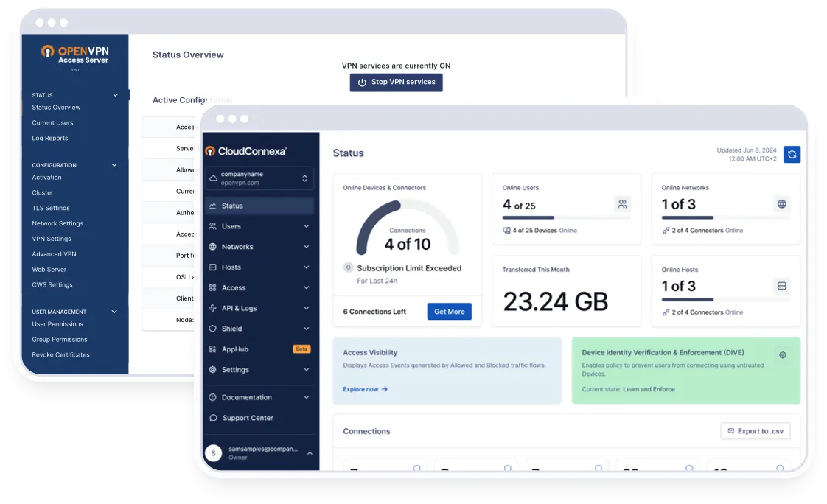Click the cloud icon beside companyname
Image resolution: width=827 pixels, height=504 pixels.
[x=213, y=178]
